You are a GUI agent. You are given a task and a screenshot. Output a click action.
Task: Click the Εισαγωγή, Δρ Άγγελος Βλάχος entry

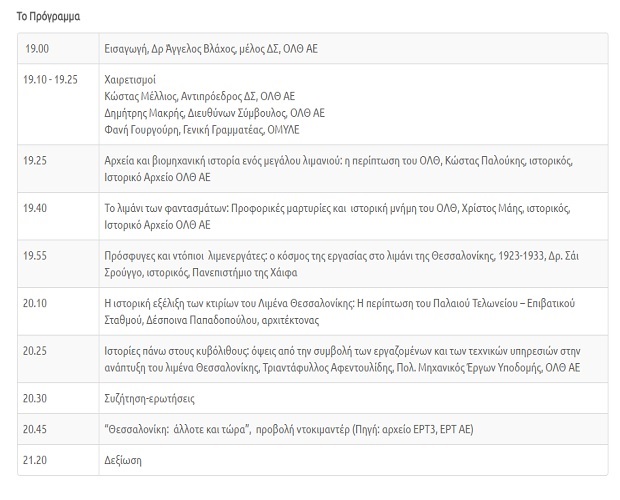(211, 48)
